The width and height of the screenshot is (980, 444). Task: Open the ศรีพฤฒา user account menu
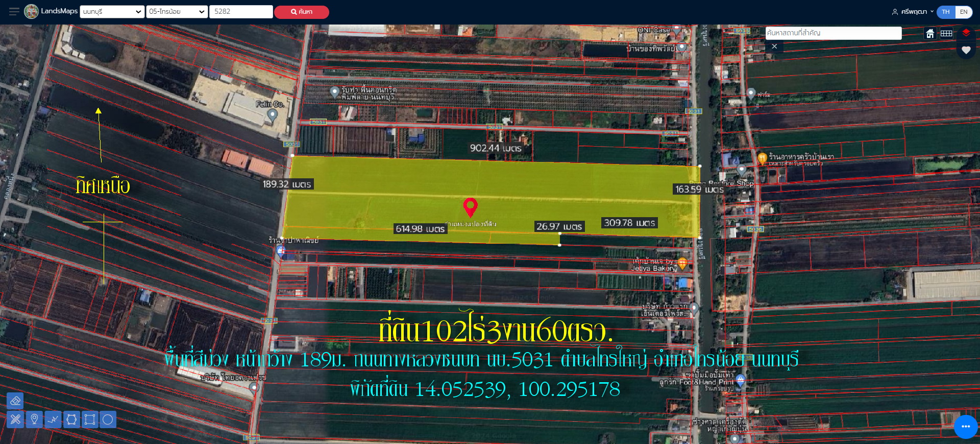tap(913, 12)
